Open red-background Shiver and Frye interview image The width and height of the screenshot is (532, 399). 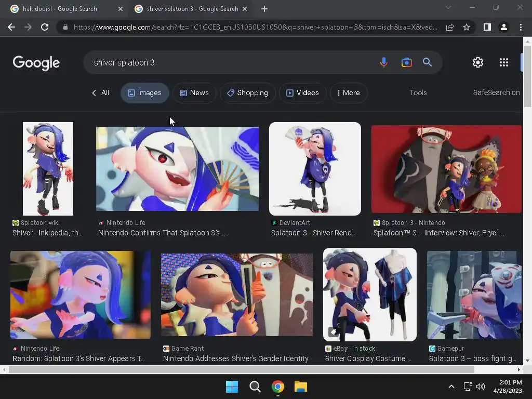(x=446, y=169)
